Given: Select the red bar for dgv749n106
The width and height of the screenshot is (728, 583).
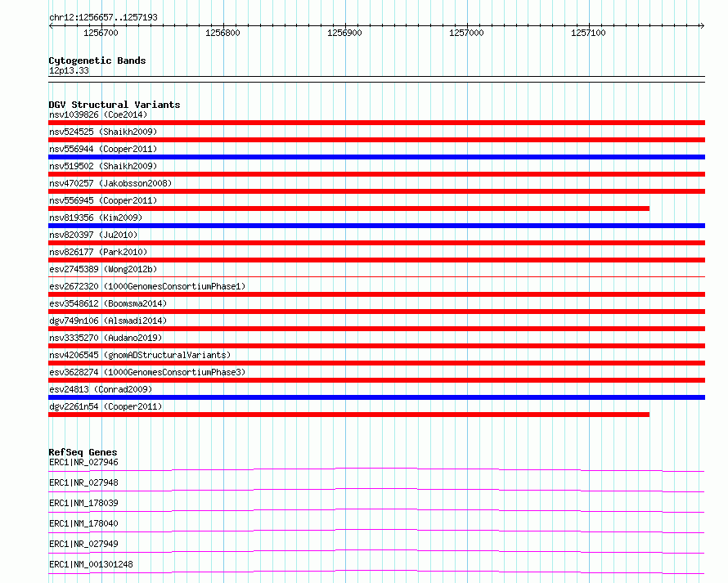Looking at the screenshot, I should (x=376, y=329).
